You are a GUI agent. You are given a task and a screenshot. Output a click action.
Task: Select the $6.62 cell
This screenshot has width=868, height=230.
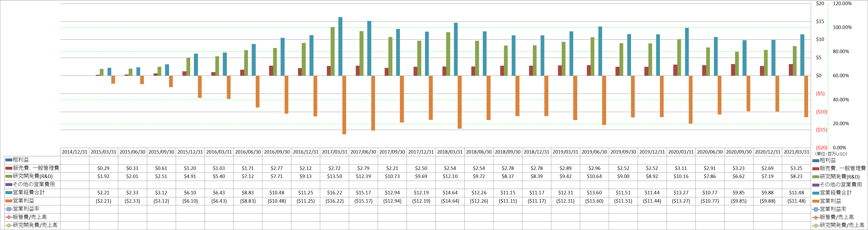coord(739,176)
